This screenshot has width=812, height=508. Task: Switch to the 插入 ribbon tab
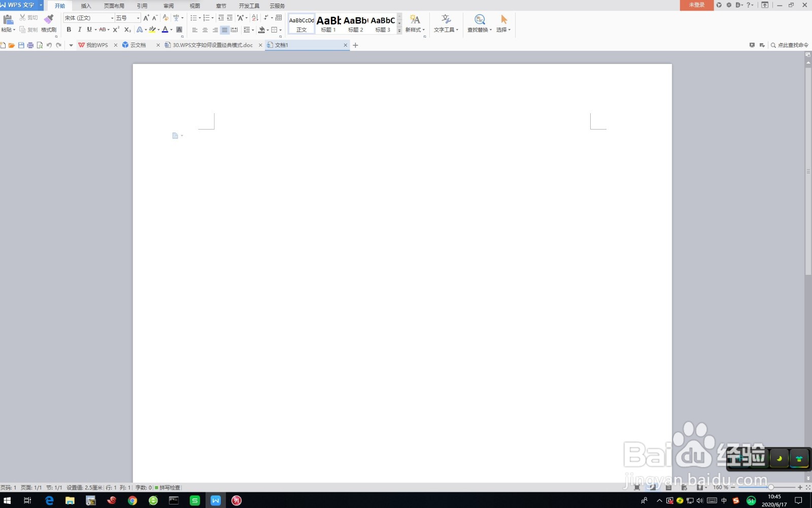point(85,6)
